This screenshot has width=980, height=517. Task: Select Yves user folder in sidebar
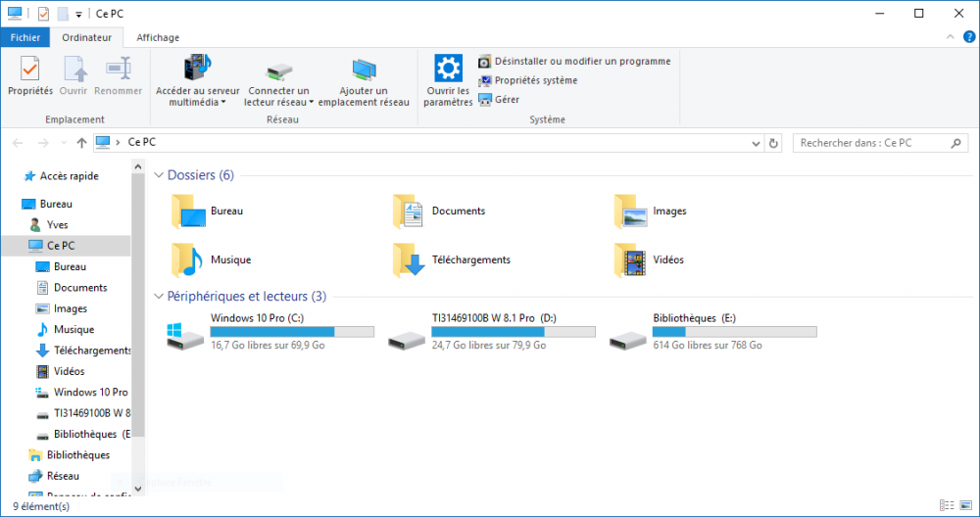point(49,225)
